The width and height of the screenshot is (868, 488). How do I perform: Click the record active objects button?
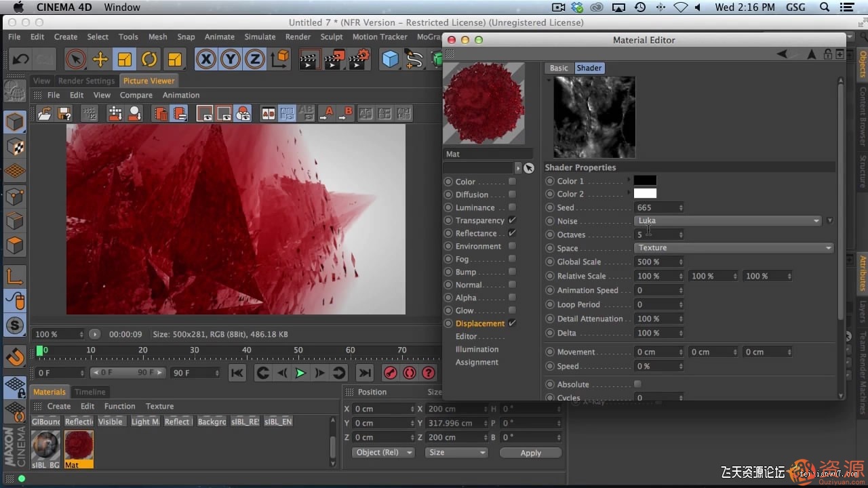391,373
